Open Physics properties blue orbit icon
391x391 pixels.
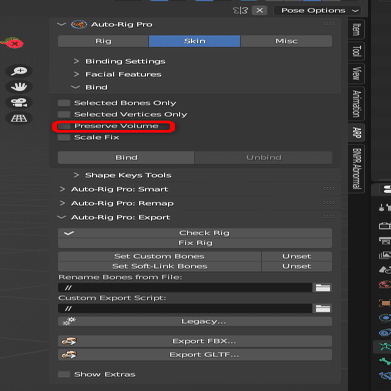(x=385, y=317)
